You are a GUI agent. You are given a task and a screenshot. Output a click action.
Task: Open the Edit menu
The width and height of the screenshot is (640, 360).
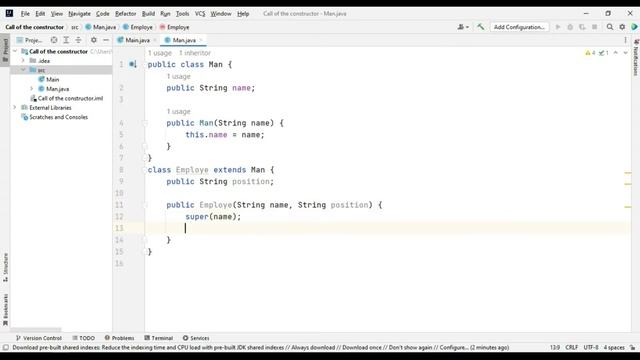40,13
